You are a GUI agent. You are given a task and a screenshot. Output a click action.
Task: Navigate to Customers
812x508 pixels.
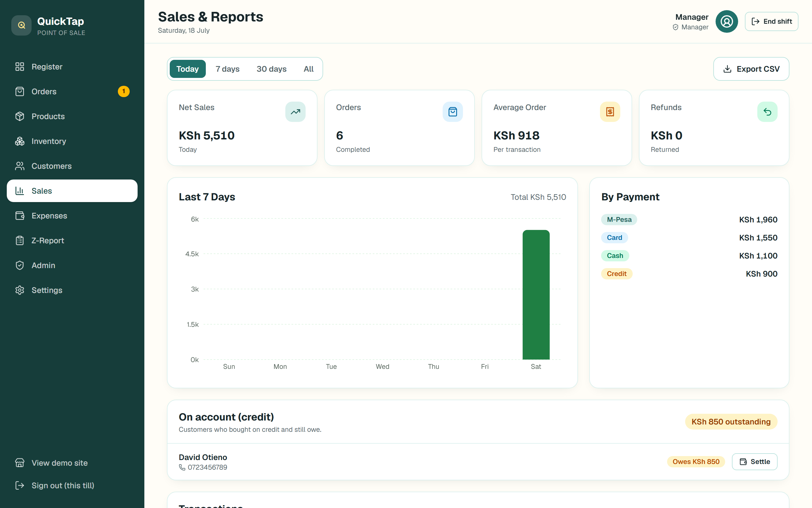(x=72, y=166)
